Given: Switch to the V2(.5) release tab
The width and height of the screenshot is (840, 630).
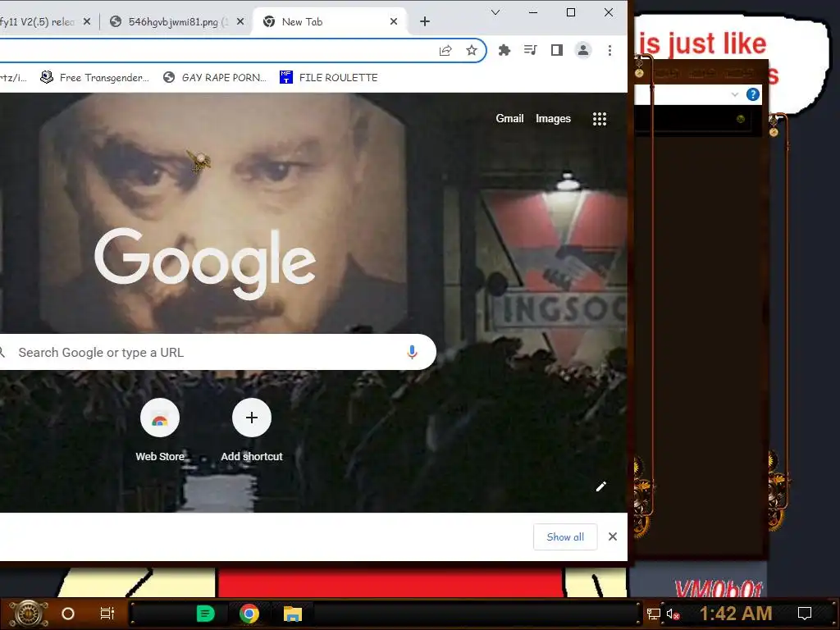Looking at the screenshot, I should click(x=38, y=22).
